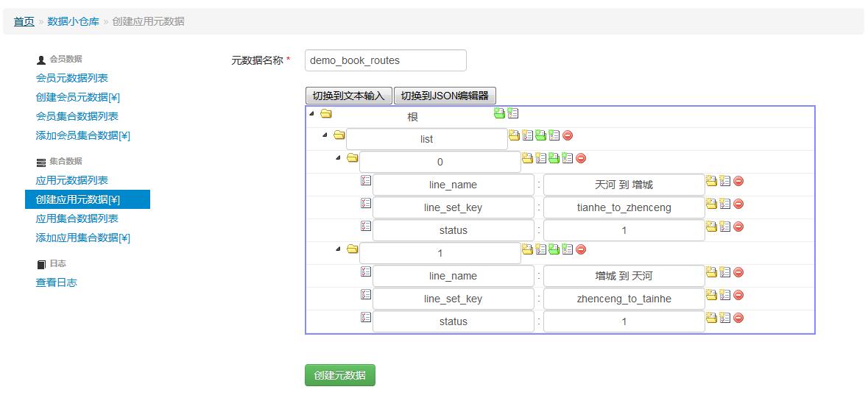Collapse node 1 via its disclosure triangle
The height and width of the screenshot is (395, 868).
pos(338,249)
